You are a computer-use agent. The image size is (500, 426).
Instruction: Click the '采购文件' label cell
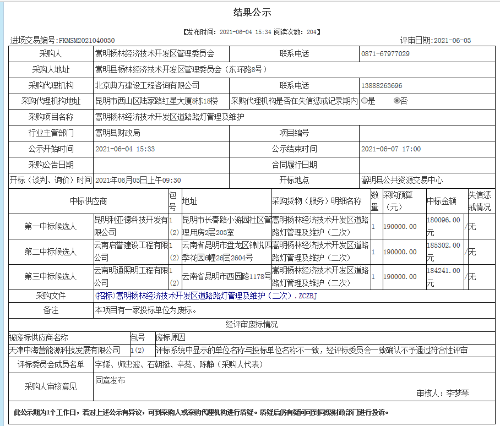tap(51, 296)
